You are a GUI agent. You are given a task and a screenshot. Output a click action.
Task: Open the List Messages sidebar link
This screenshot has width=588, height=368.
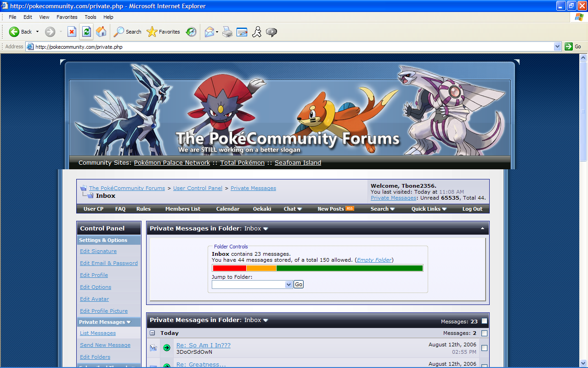(98, 333)
